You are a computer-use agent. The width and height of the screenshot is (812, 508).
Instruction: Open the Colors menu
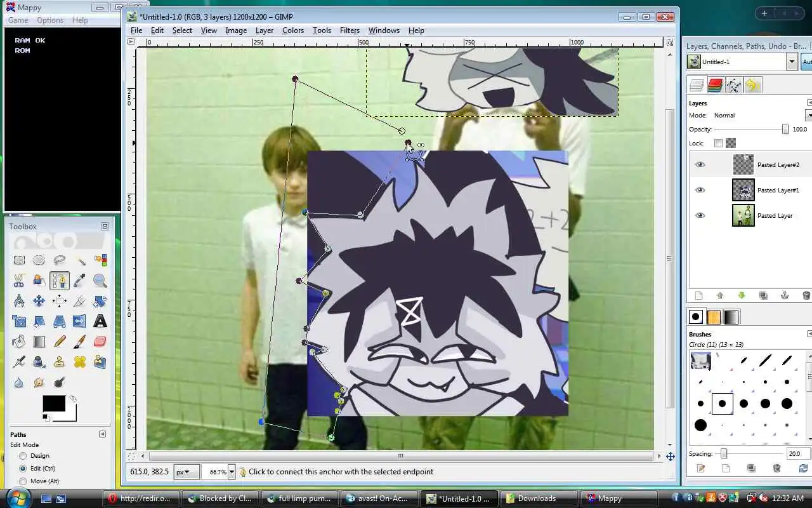click(293, 30)
